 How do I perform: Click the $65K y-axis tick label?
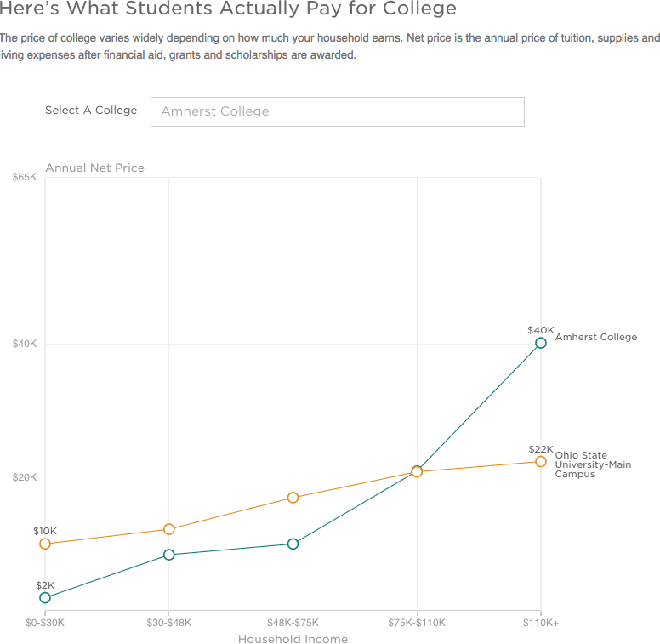coord(24,177)
